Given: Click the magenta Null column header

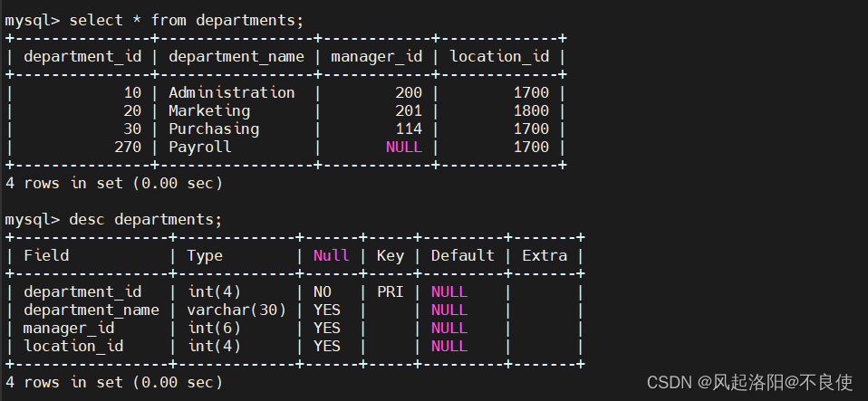Looking at the screenshot, I should [331, 255].
